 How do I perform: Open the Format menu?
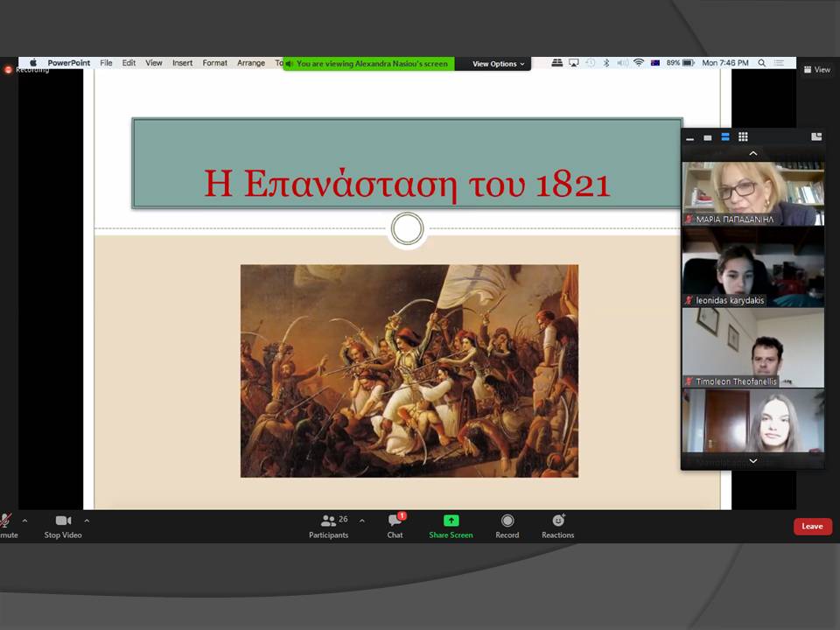[215, 63]
